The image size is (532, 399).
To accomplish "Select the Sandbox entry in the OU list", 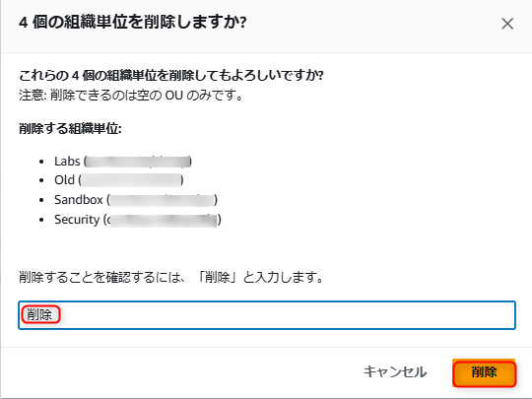I will tap(79, 199).
